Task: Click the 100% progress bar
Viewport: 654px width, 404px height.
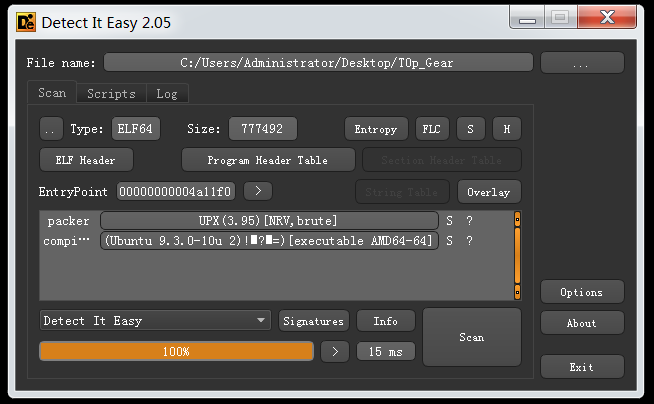Action: coord(176,351)
